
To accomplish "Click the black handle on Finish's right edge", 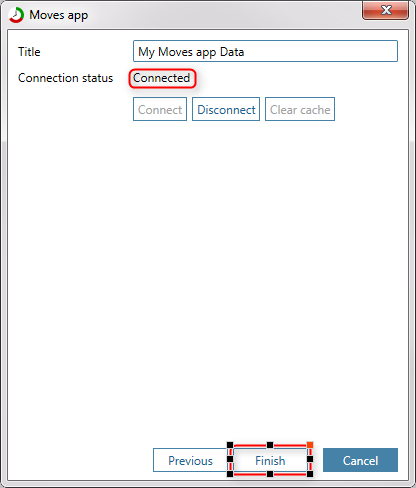I will [x=310, y=459].
